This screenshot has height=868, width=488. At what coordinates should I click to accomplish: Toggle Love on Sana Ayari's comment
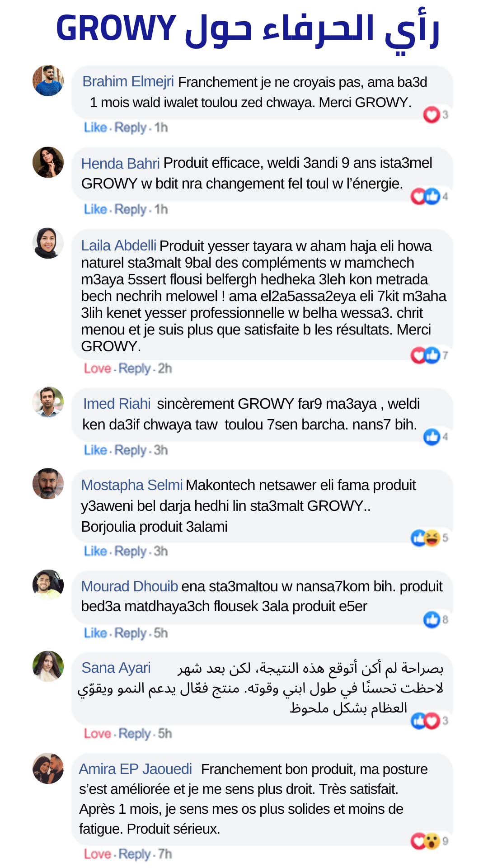coord(97,733)
